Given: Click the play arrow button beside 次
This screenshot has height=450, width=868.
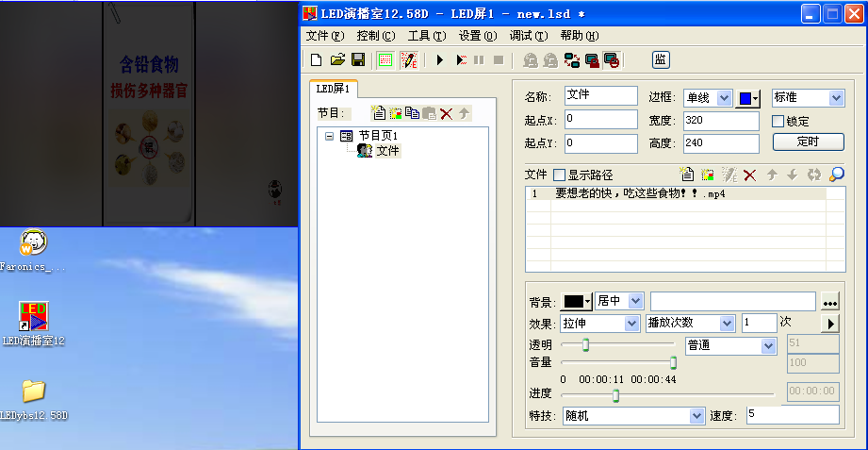Looking at the screenshot, I should click(829, 323).
